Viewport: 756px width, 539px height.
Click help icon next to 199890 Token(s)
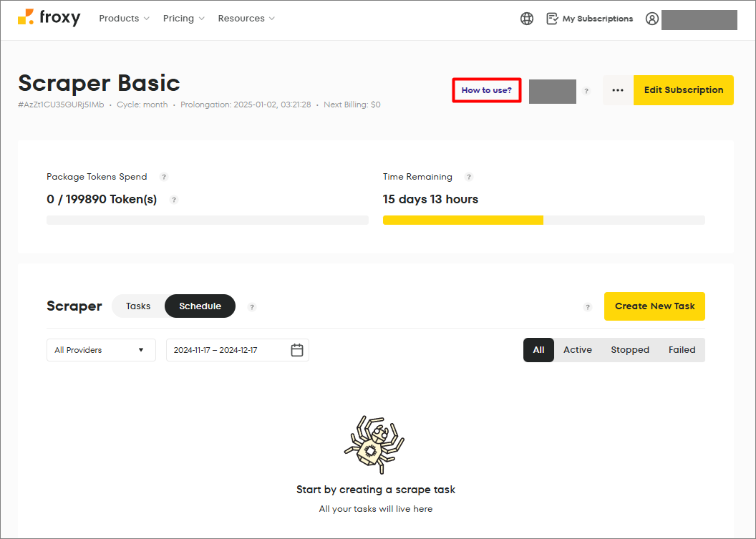[174, 200]
